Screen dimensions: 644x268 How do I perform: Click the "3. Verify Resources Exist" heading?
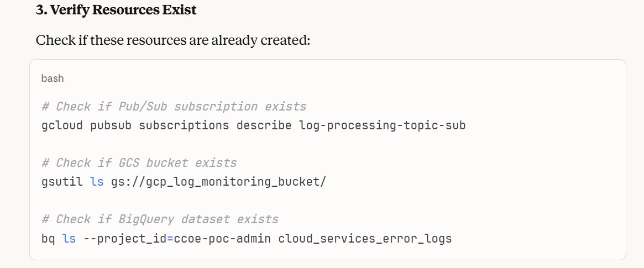[116, 10]
